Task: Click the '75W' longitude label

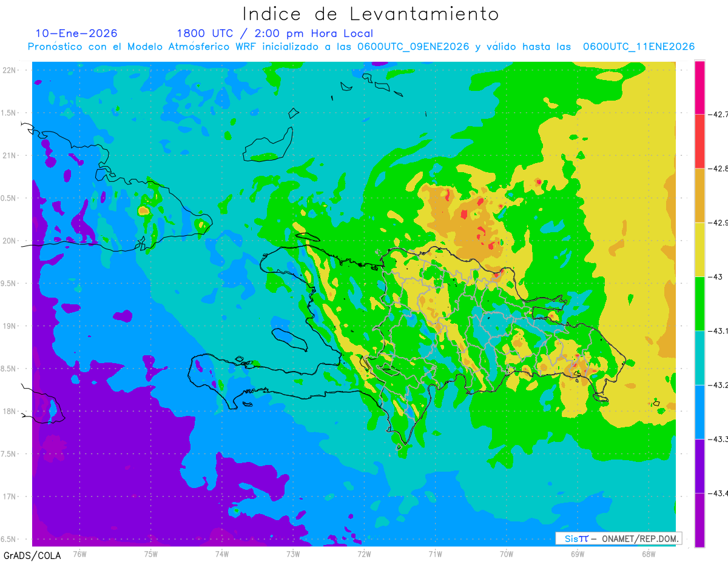Action: click(151, 554)
